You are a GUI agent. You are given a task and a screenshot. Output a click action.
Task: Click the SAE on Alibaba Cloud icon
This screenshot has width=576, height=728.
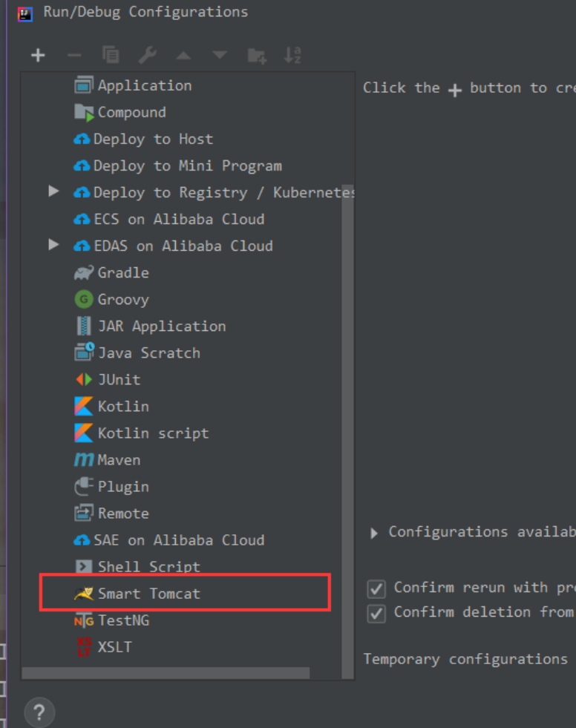82,540
